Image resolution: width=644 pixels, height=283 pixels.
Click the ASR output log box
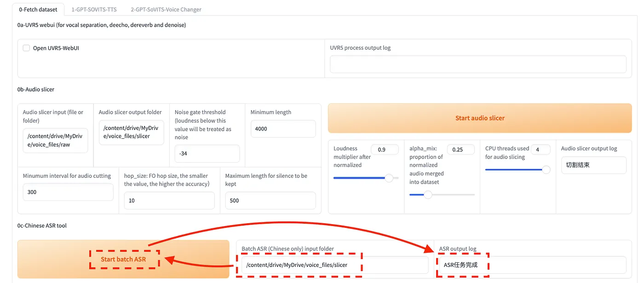(533, 265)
